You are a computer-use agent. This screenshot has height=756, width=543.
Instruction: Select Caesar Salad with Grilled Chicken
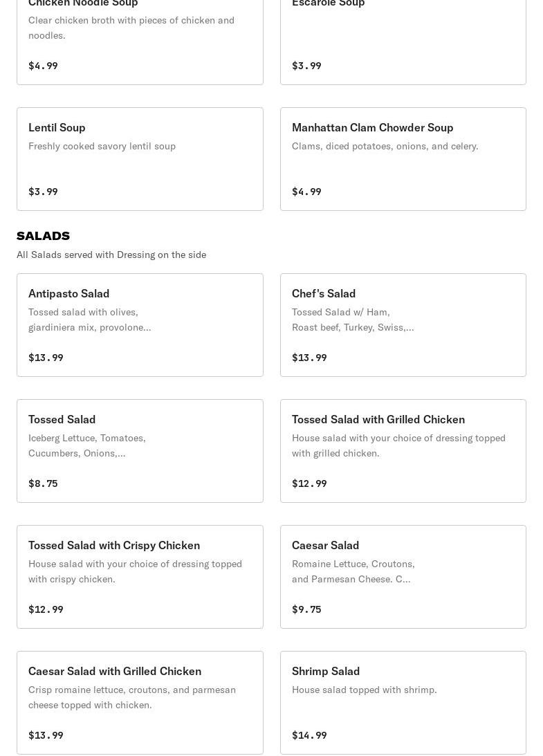(x=140, y=703)
